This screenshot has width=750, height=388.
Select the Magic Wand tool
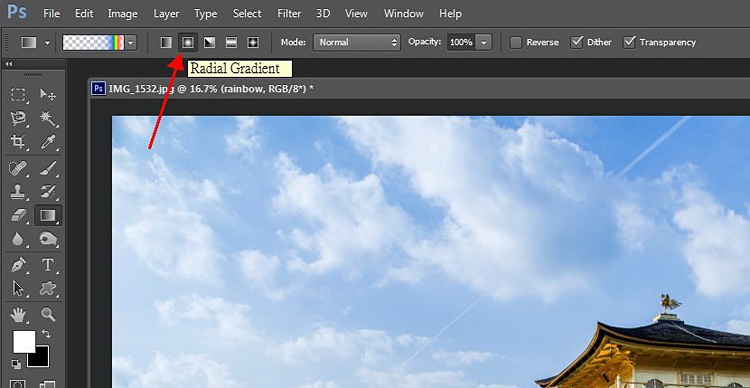48,118
